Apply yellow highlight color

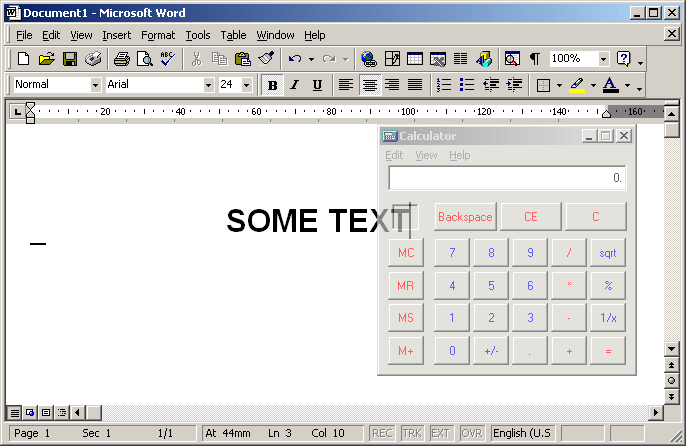click(578, 84)
